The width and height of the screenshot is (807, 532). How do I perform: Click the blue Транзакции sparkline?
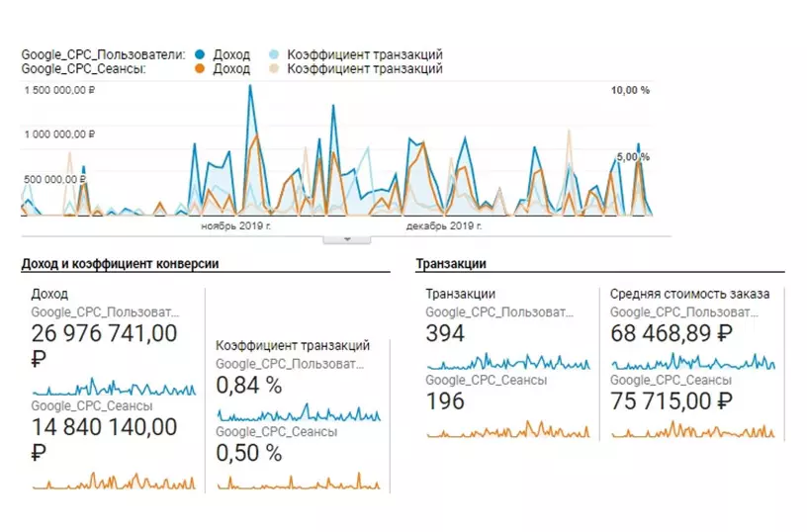508,362
